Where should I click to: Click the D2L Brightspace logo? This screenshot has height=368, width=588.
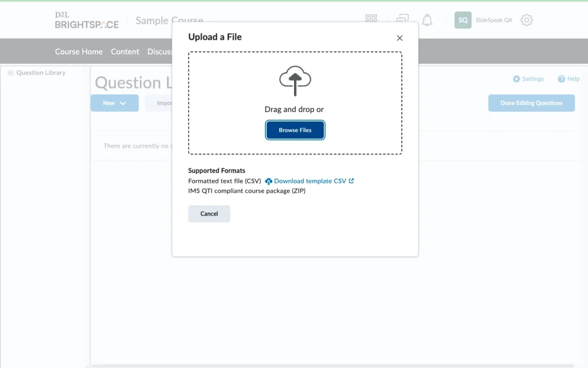point(87,20)
